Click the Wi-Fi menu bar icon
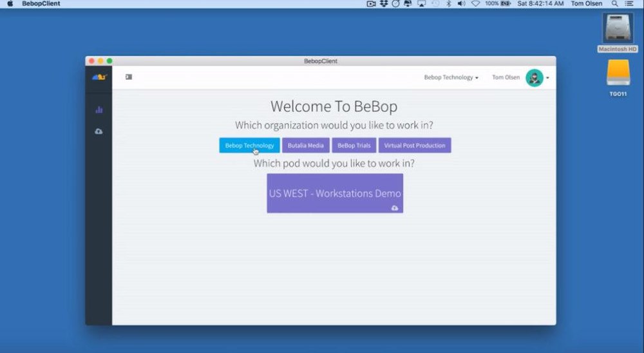 click(476, 4)
